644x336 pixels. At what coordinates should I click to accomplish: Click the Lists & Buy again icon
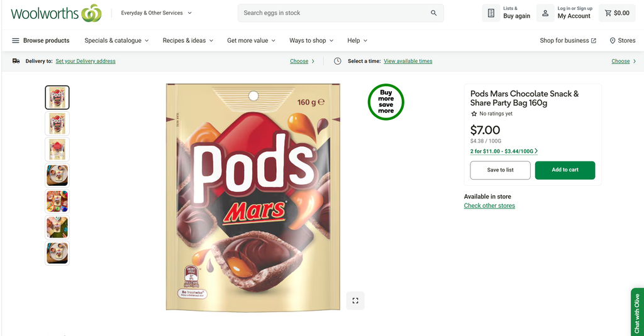(491, 13)
